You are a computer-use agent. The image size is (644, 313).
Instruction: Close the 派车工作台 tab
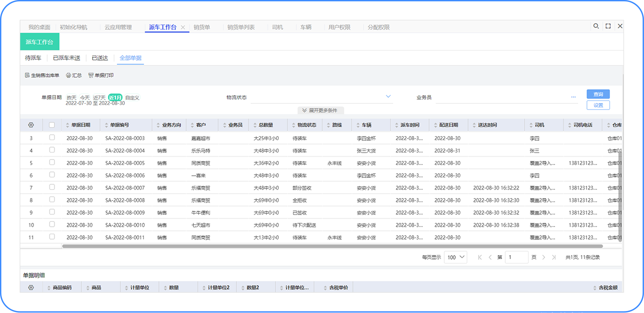click(183, 27)
